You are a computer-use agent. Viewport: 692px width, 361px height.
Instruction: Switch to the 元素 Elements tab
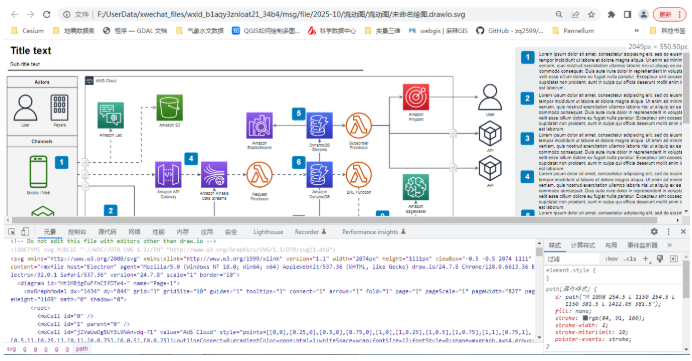tap(50, 232)
